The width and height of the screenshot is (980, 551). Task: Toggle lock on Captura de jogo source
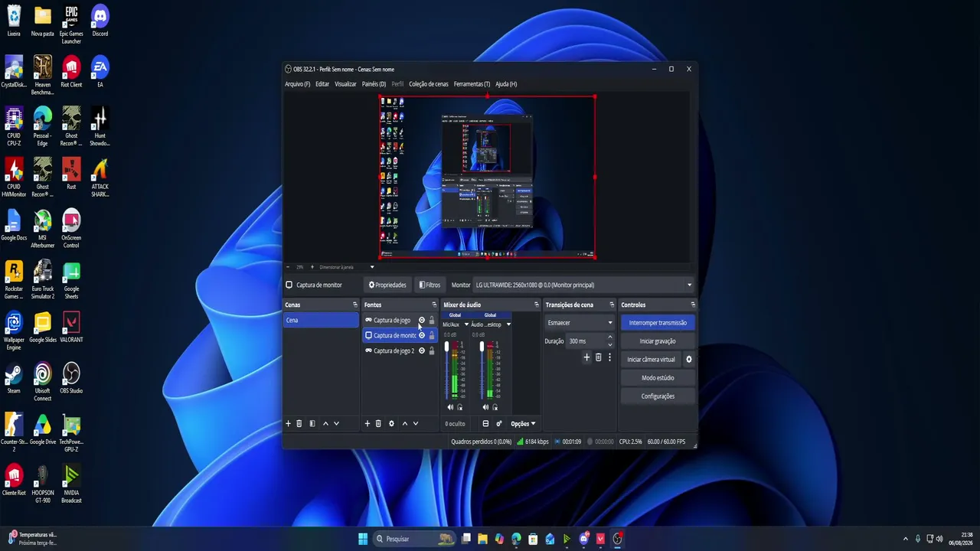[x=431, y=320]
